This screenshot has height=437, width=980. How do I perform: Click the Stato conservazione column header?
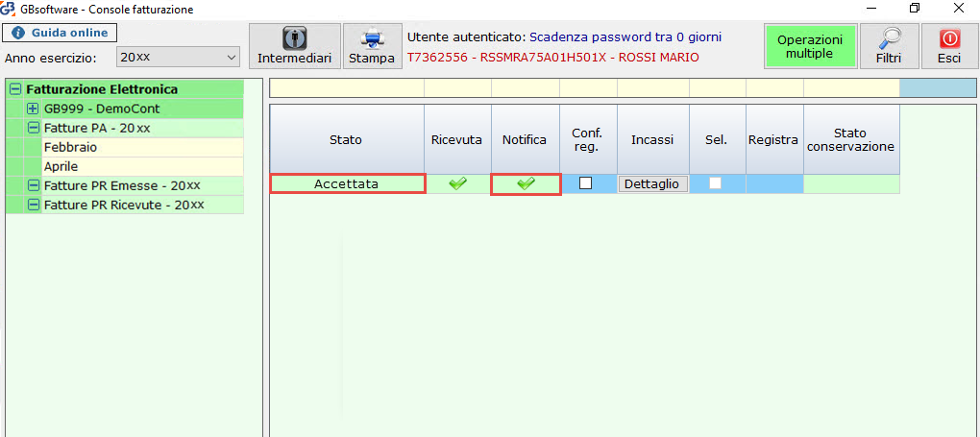click(850, 139)
